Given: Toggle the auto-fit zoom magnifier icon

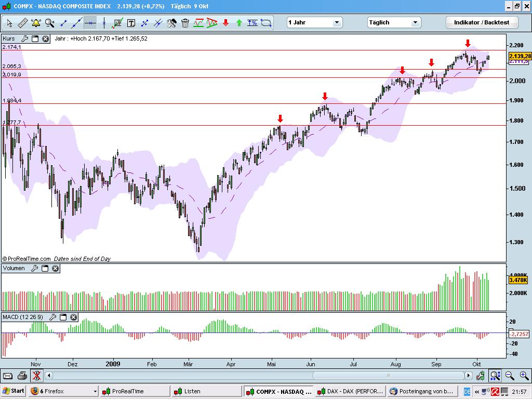Looking at the screenshot, I should click(x=495, y=376).
